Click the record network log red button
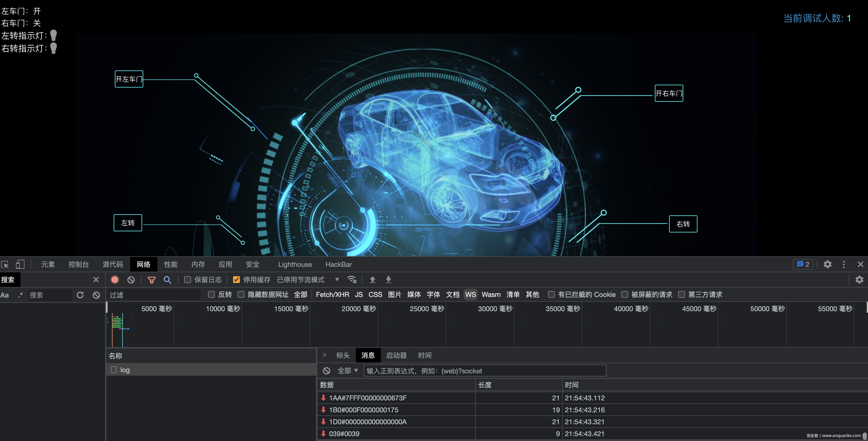The image size is (868, 441). (x=115, y=280)
